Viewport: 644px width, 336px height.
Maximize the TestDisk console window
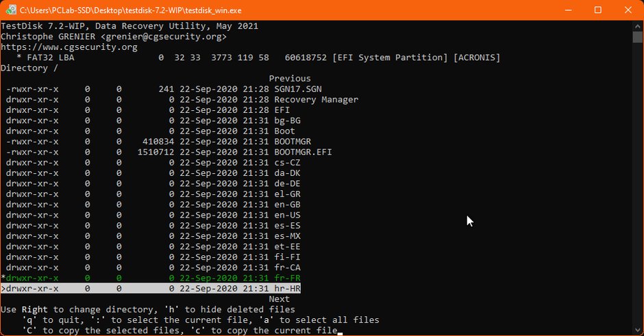pos(598,10)
